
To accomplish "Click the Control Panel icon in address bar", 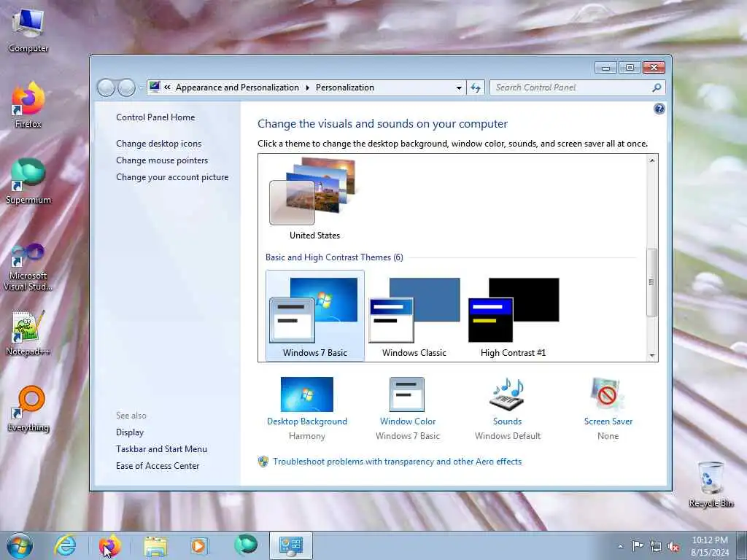I will [x=155, y=87].
